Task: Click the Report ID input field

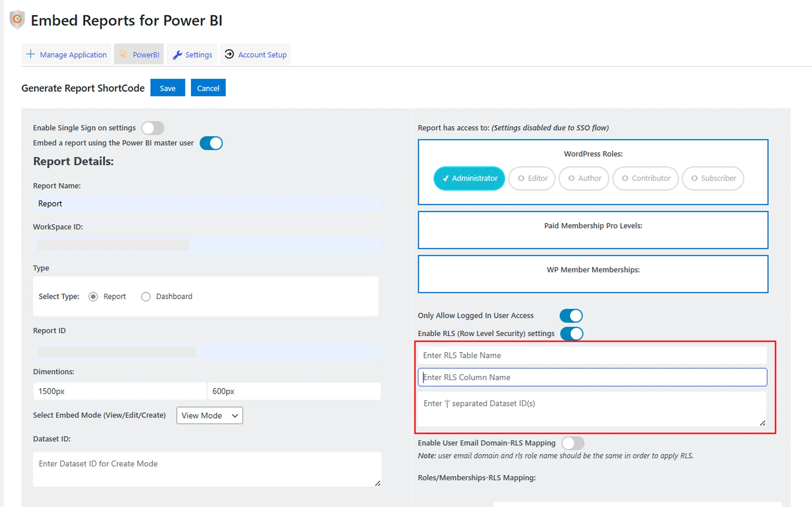Action: click(207, 351)
